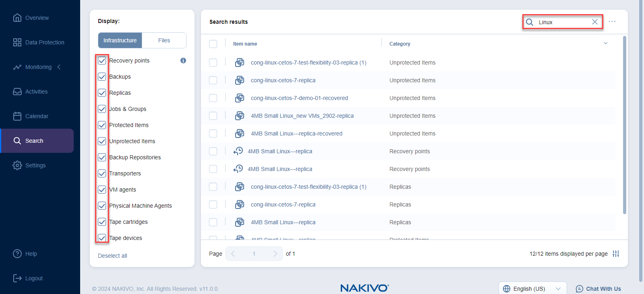
Task: Switch to the Files tab
Action: [x=164, y=40]
